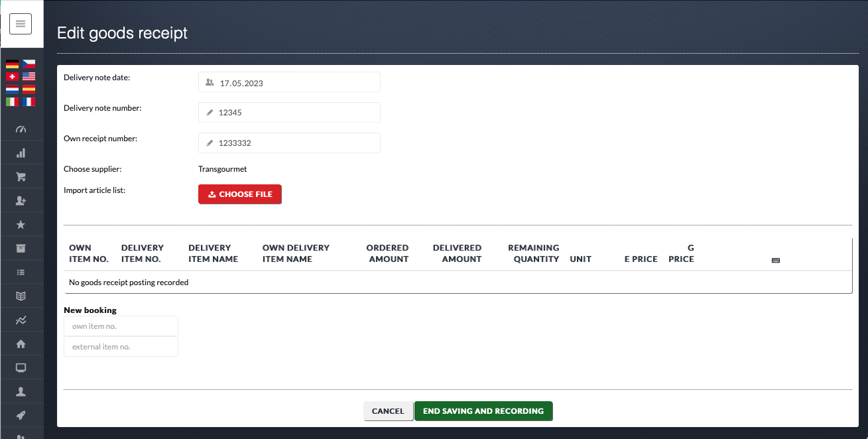Click the ORDERED AMOUNT column header
The height and width of the screenshot is (439, 868).
click(x=388, y=253)
